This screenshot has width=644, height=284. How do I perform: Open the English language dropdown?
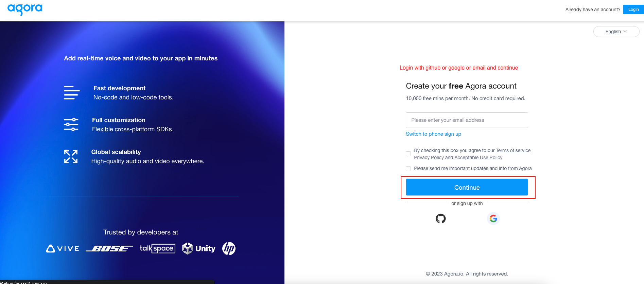(616, 32)
